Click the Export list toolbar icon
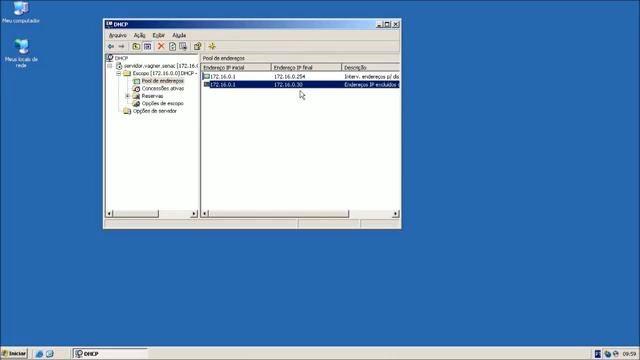Image resolution: width=640 pixels, height=360 pixels. (x=183, y=47)
